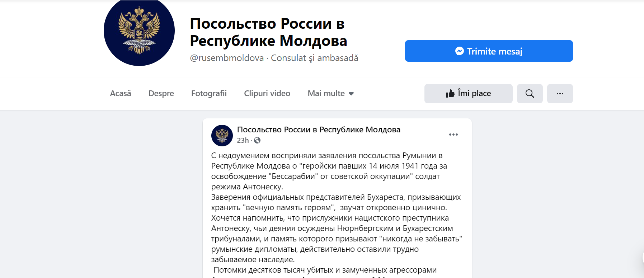644x278 pixels.
Task: Open the post's three-dot options menu
Action: click(x=453, y=135)
